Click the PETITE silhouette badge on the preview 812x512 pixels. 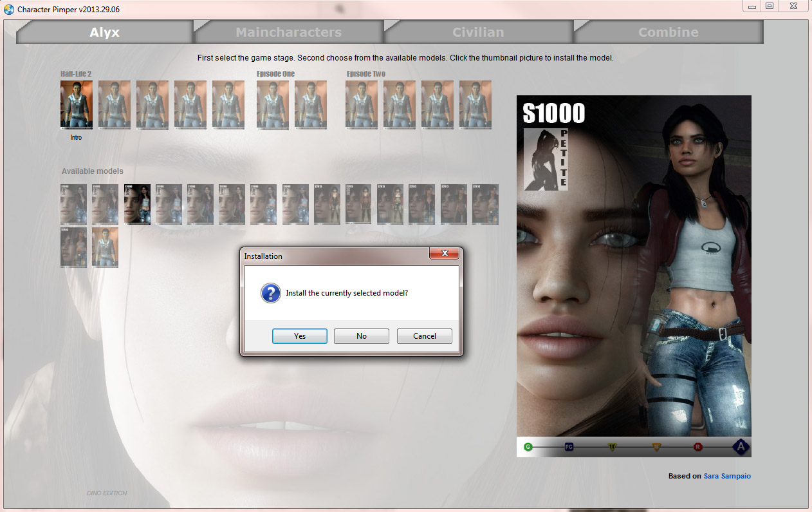tap(546, 159)
